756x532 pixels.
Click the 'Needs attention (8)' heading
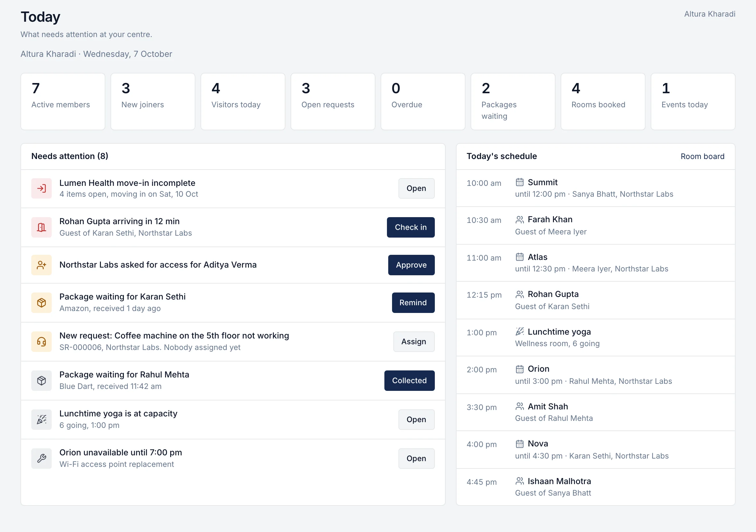coord(70,156)
